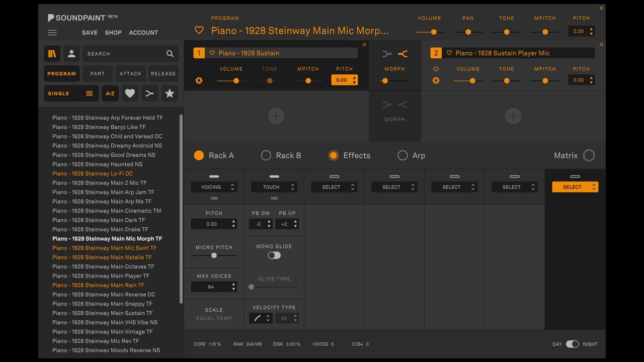Open the Save menu
This screenshot has height=362, width=644.
90,33
